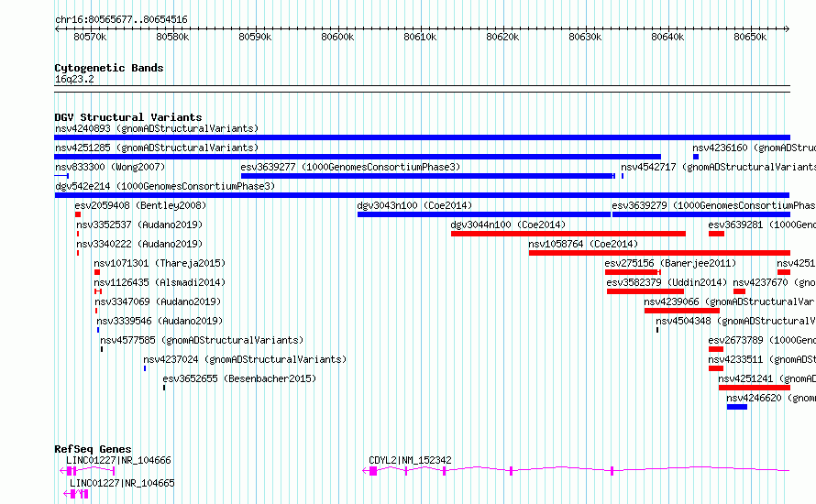
Task: Select nsv4239066 gnomAD variant label
Action: tap(730, 301)
